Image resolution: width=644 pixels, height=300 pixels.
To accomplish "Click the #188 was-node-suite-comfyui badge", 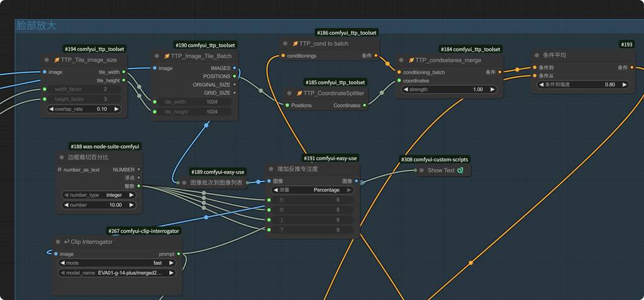I will click(x=105, y=147).
